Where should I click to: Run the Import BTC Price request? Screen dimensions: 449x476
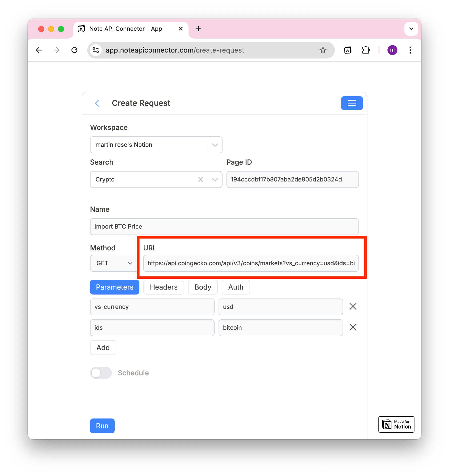(102, 426)
